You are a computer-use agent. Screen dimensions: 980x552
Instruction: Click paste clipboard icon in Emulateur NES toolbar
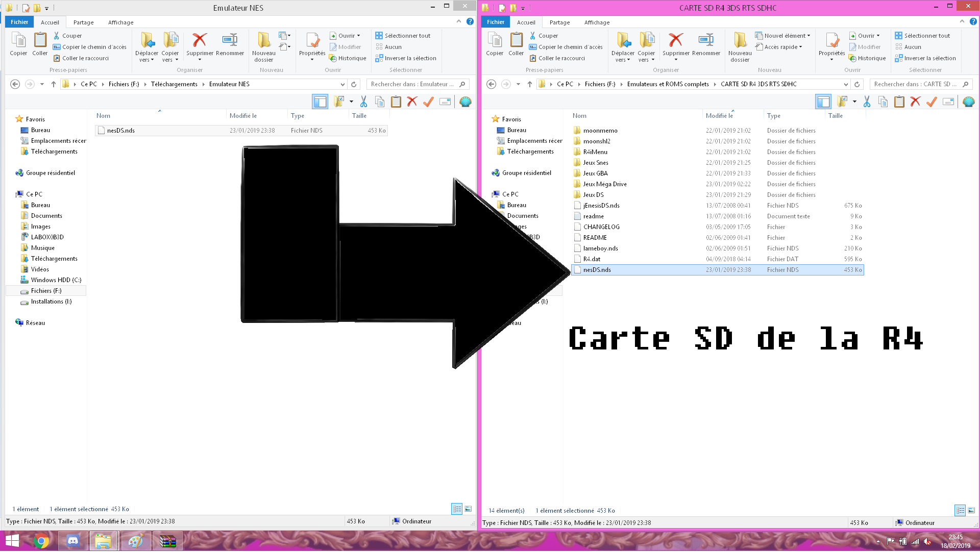pos(396,102)
